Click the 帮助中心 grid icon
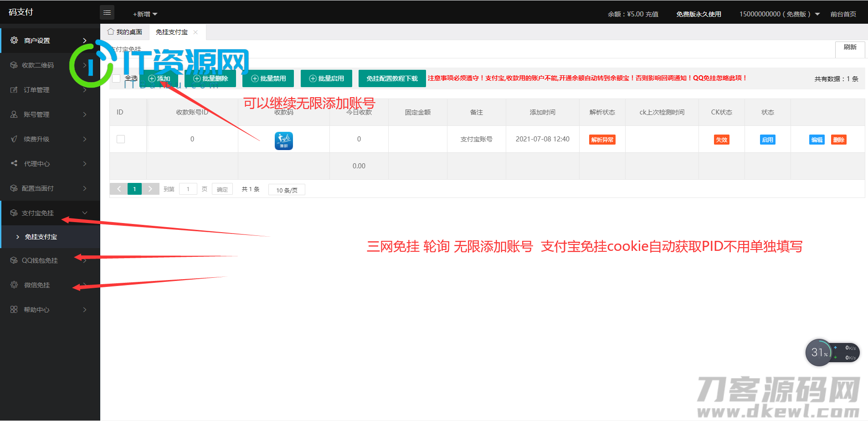Screen dimensions: 868x421 point(14,309)
